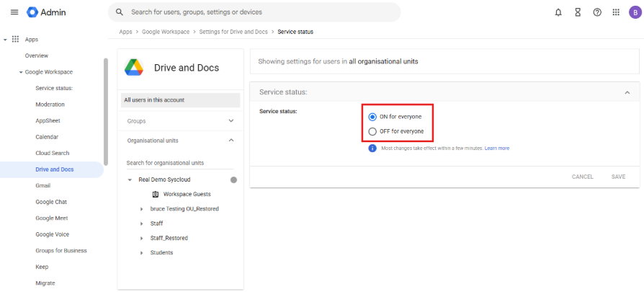Viewport: 644px width, 292px height.
Task: Collapse the Apps section arrow
Action: [x=5, y=40]
